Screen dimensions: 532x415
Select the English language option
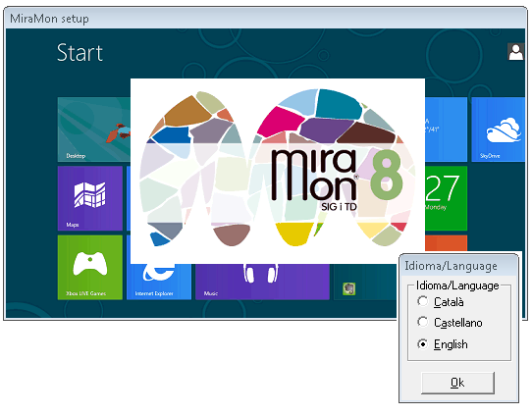click(443, 344)
